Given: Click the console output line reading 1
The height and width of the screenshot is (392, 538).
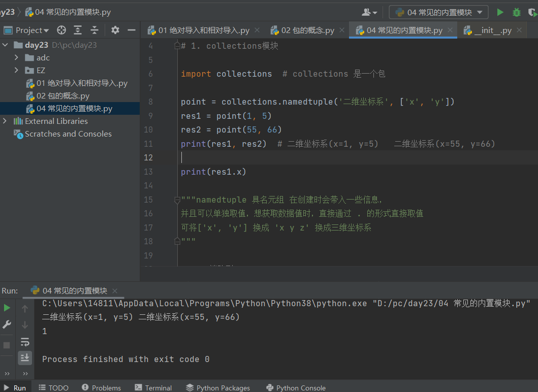Looking at the screenshot, I should [45, 331].
